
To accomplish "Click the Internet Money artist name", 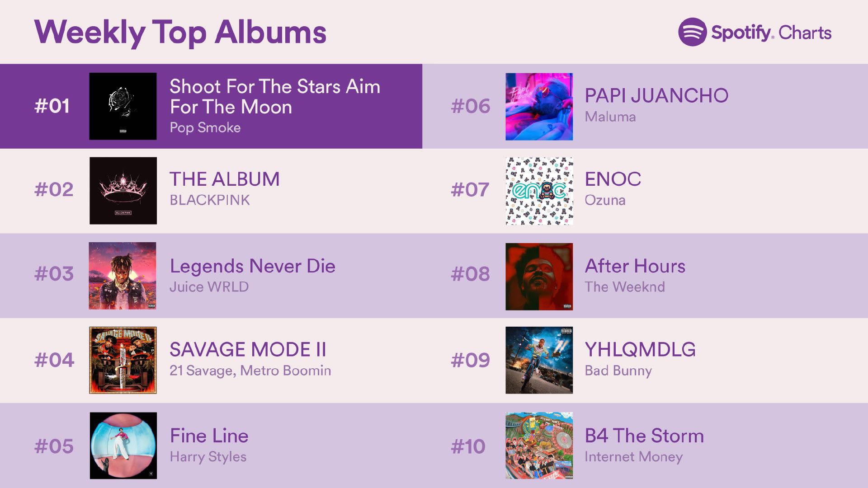I will [x=633, y=457].
